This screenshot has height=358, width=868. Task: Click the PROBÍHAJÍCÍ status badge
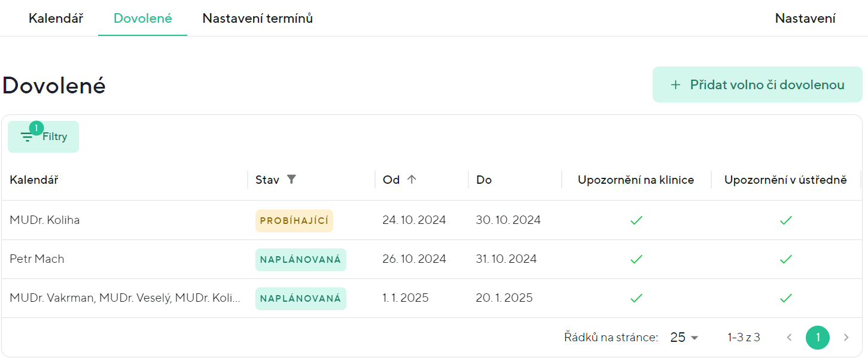point(294,220)
